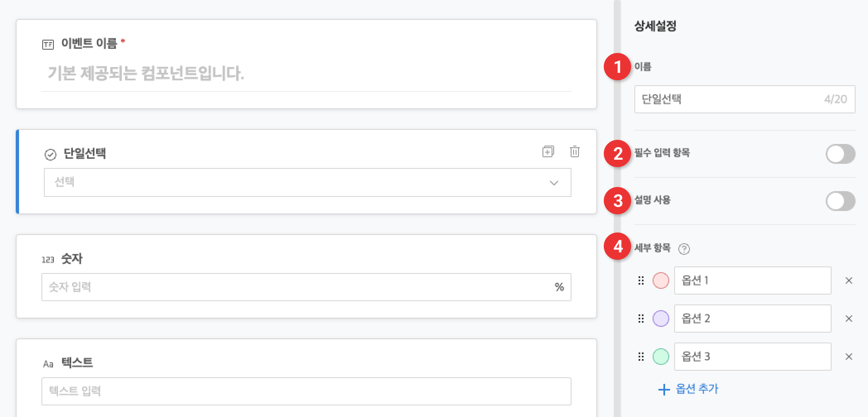The image size is (868, 417).
Task: Click the single-select check icon beside 단일선택
Action: click(51, 154)
